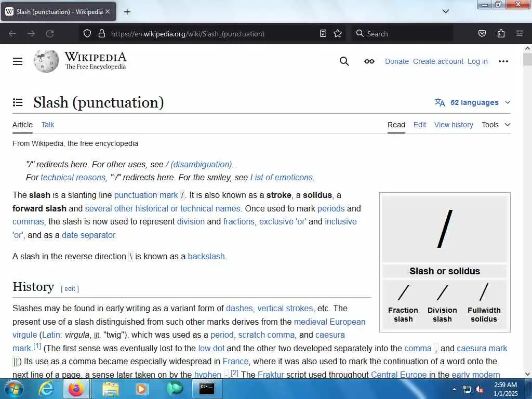The height and width of the screenshot is (399, 532).
Task: Click the taskbar clock showing 2:59 AM
Action: coord(506,389)
